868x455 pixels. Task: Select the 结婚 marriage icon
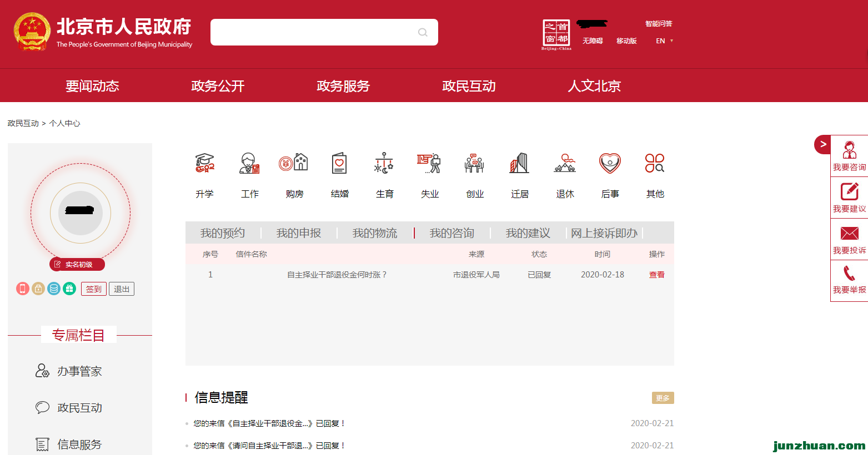pyautogui.click(x=339, y=163)
